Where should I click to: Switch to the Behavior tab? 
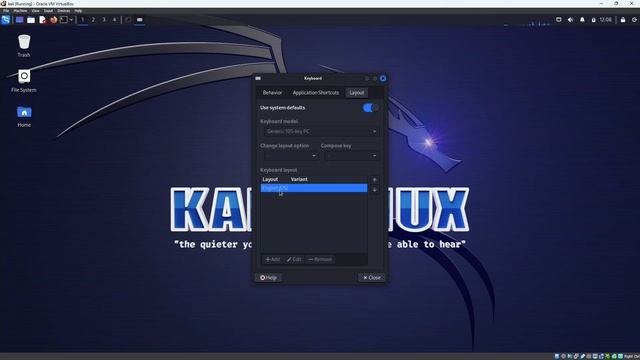click(272, 93)
